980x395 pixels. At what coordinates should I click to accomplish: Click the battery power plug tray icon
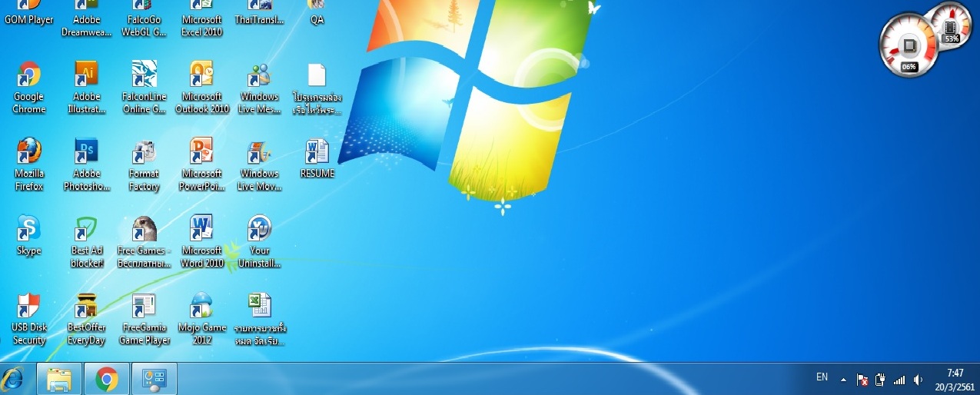pyautogui.click(x=881, y=380)
